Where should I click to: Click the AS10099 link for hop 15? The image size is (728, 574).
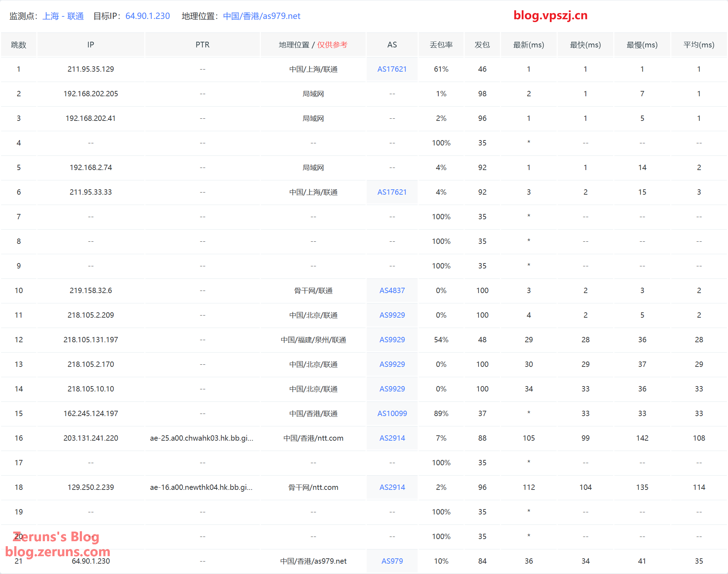click(392, 414)
